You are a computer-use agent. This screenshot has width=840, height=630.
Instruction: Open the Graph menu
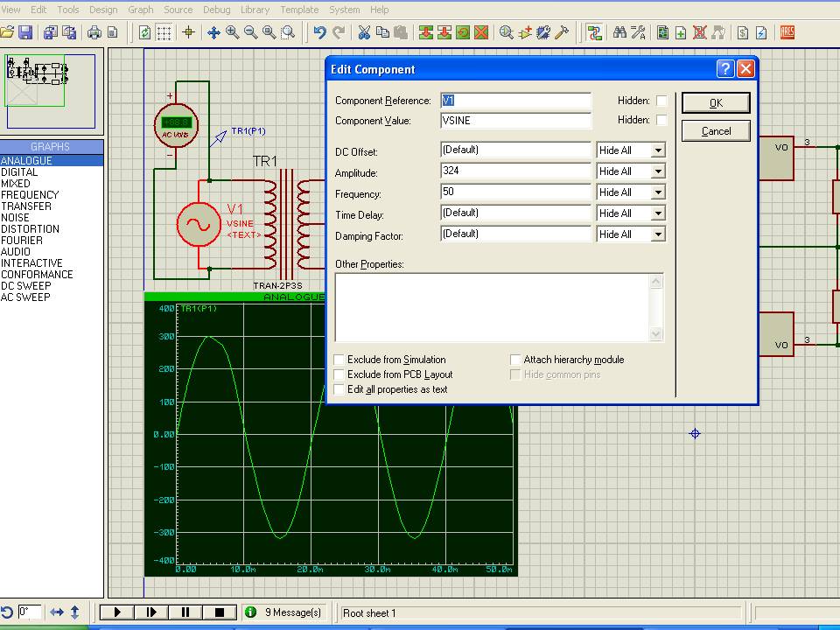(x=140, y=10)
